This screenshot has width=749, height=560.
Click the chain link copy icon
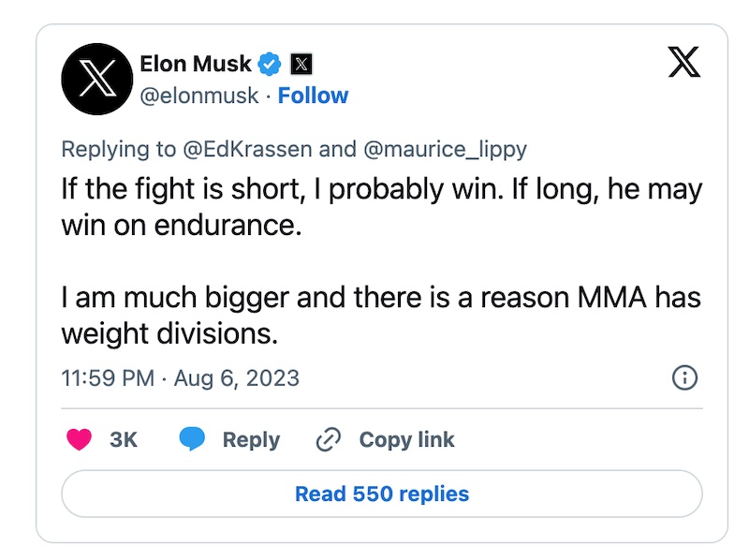[x=328, y=440]
